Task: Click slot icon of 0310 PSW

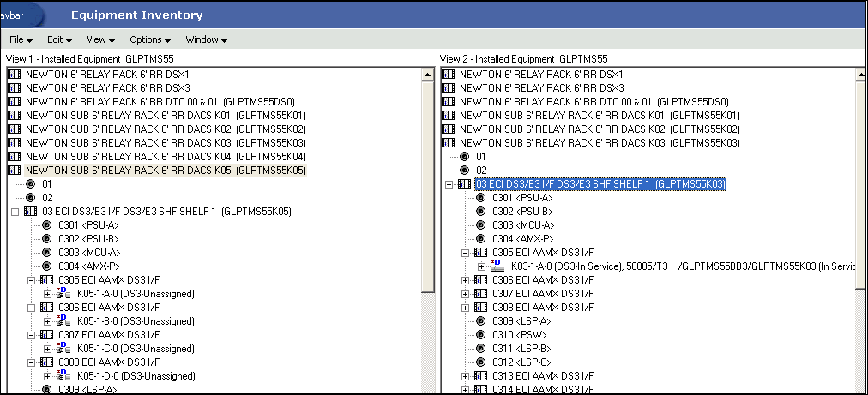Action: coord(482,335)
